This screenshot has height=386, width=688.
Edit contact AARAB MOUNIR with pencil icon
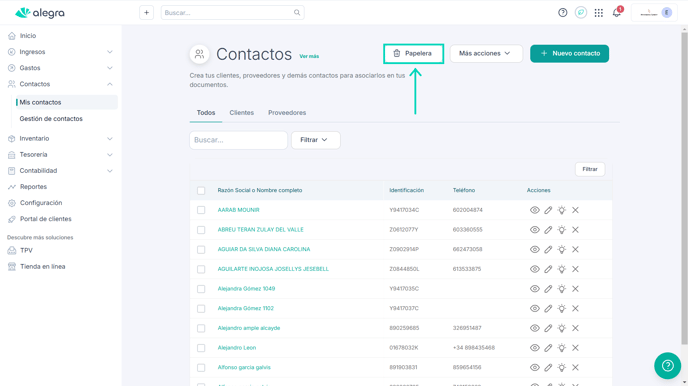548,210
